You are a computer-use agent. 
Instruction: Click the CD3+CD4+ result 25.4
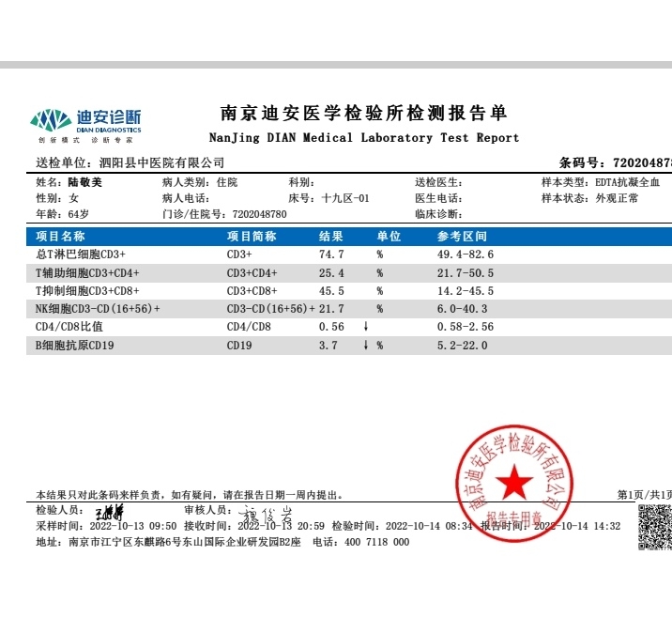(x=331, y=272)
